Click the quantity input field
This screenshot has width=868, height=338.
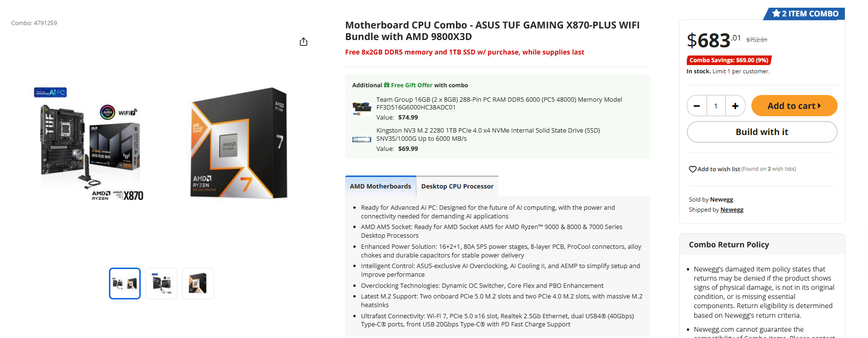(x=716, y=106)
